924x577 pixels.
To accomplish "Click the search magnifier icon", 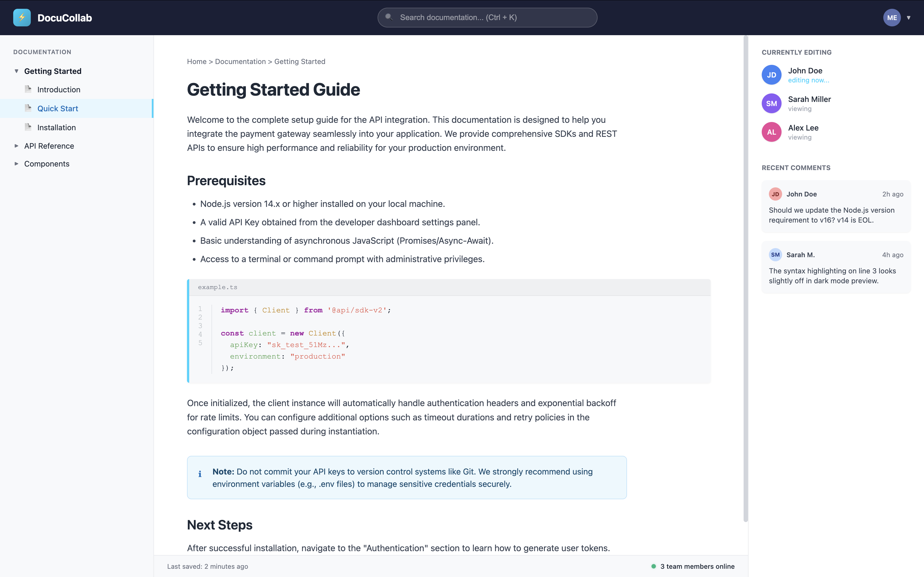I will 389,17.
